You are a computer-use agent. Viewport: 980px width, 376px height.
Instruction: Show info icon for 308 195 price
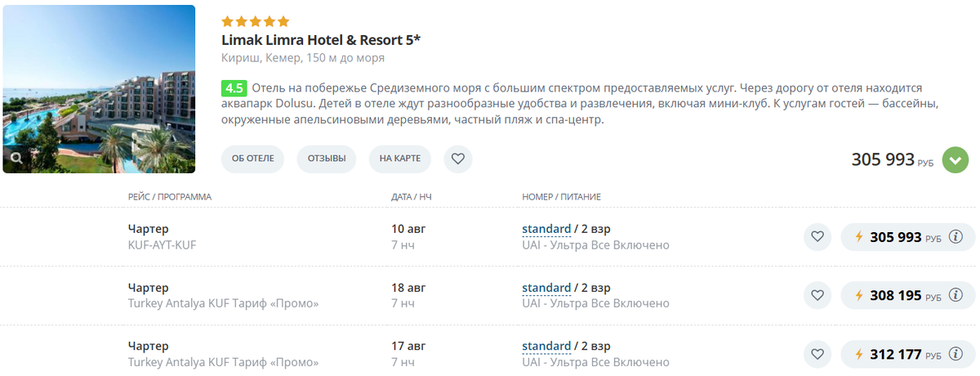tap(956, 295)
